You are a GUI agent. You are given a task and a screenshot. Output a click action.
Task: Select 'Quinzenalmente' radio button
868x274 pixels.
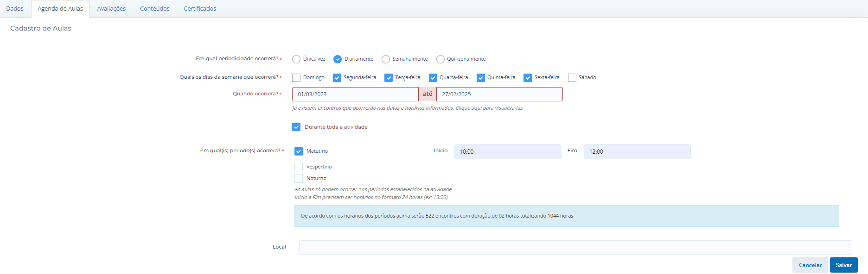pos(440,59)
